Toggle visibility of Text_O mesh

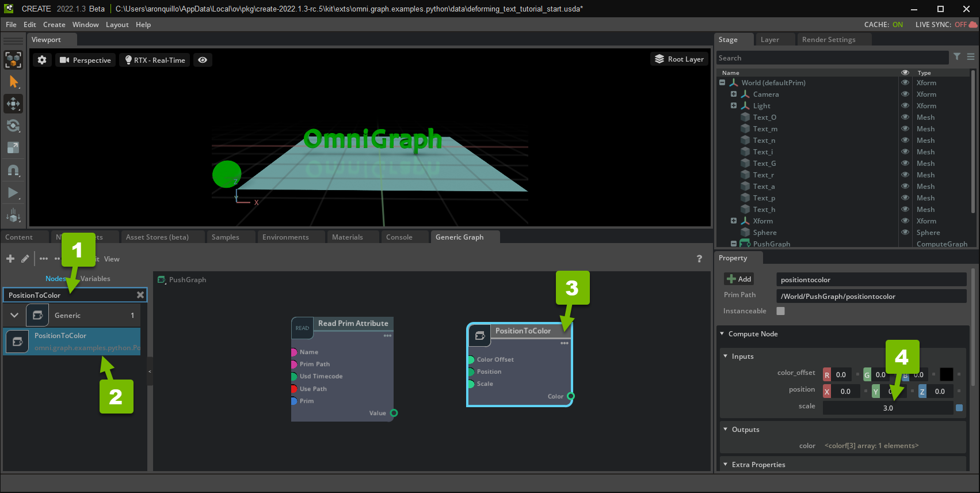[905, 117]
